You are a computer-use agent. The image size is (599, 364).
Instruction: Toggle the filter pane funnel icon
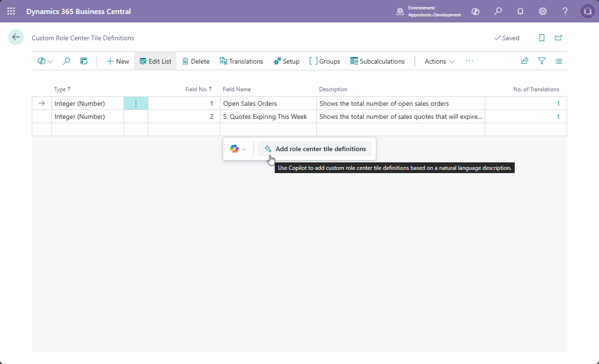point(542,61)
